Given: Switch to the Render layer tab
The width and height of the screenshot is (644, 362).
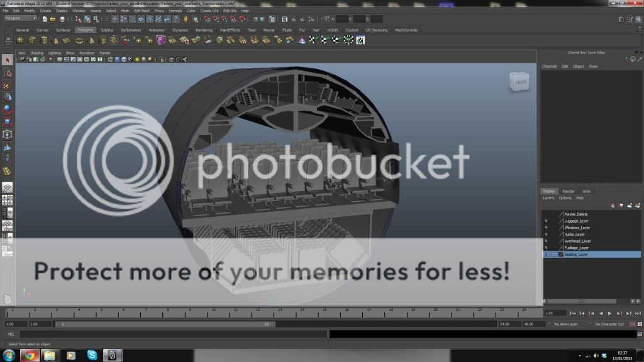Looking at the screenshot, I should click(568, 191).
